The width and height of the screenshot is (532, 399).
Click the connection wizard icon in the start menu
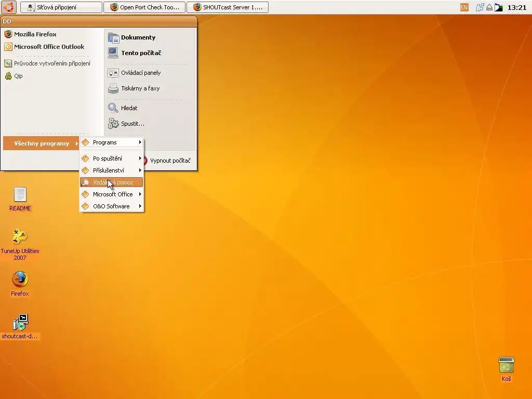[x=8, y=63]
